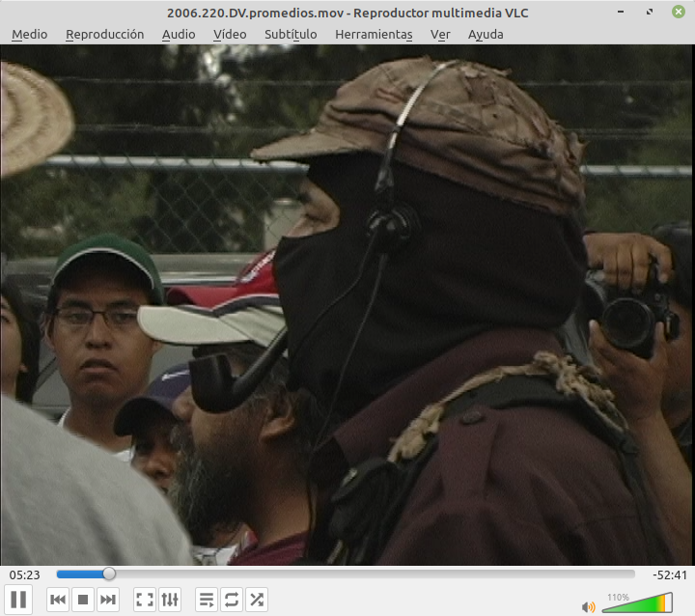Screen dimensions: 695x616
Task: Open the Ayuda menu
Action: point(486,34)
